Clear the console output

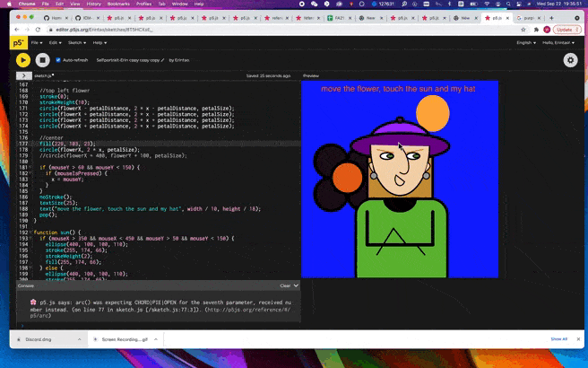point(285,285)
